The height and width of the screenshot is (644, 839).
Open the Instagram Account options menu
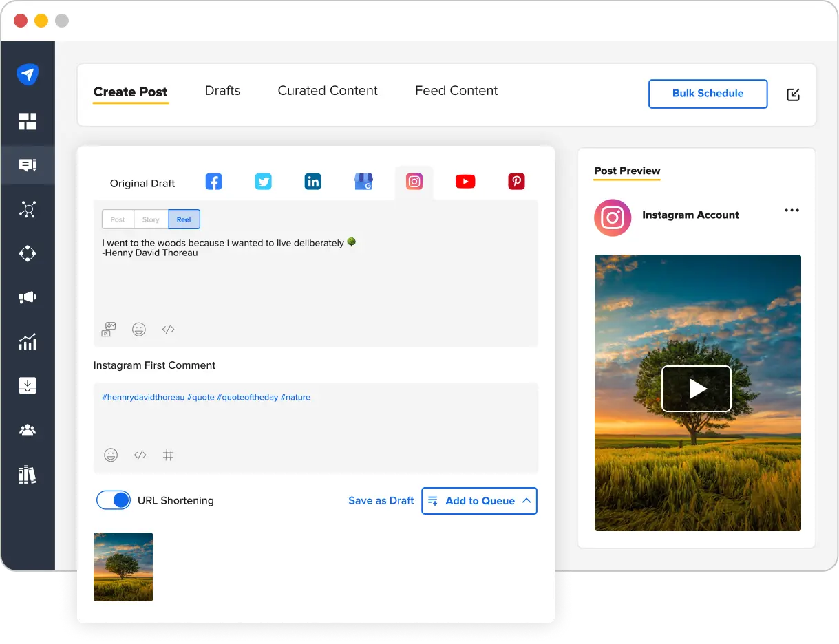click(x=792, y=211)
